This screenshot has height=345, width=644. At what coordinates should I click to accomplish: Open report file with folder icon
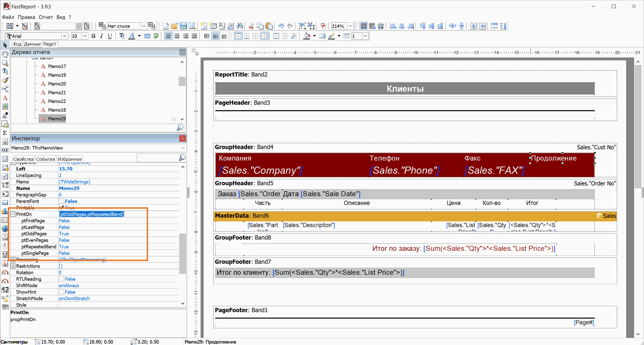coord(174,26)
